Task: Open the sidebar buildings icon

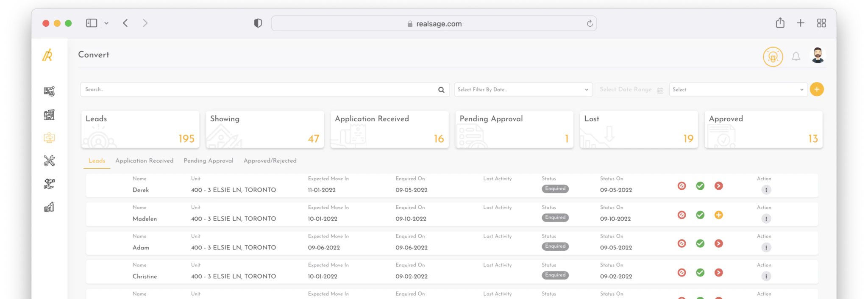Action: coord(49,114)
